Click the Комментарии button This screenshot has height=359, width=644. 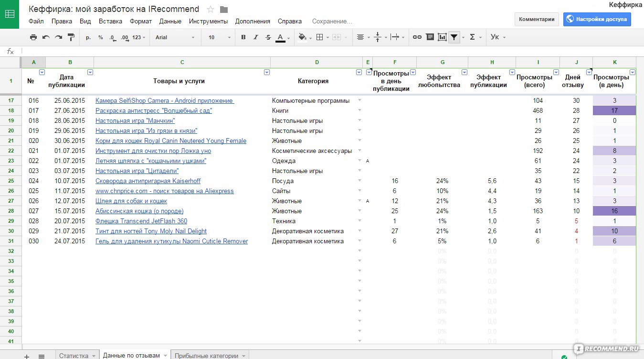tap(537, 19)
